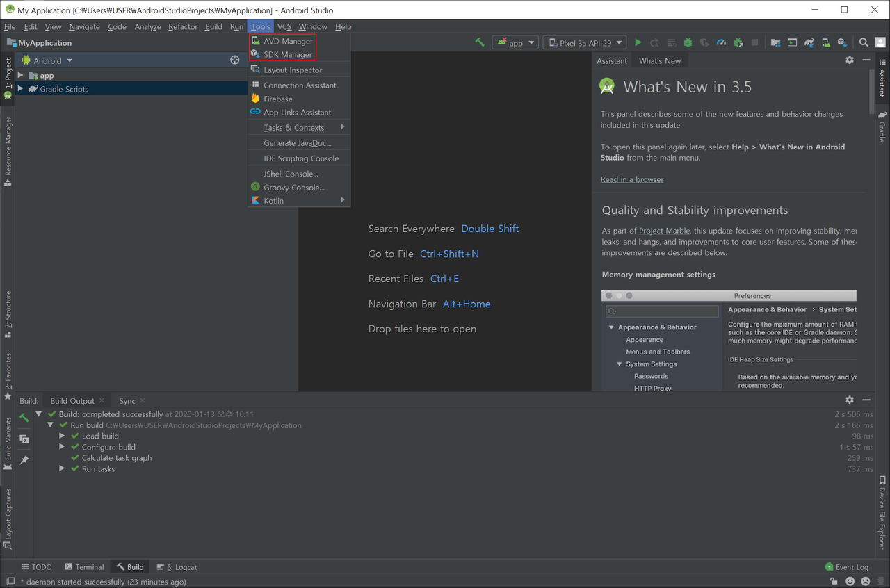
Task: Click the Preferences screenshot in What's New panel
Action: pos(729,340)
